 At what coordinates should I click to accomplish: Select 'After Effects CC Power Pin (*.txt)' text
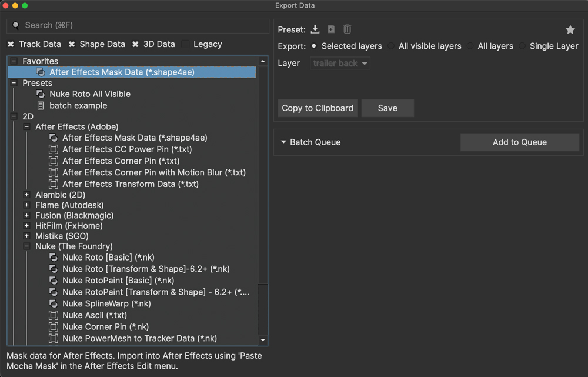127,149
